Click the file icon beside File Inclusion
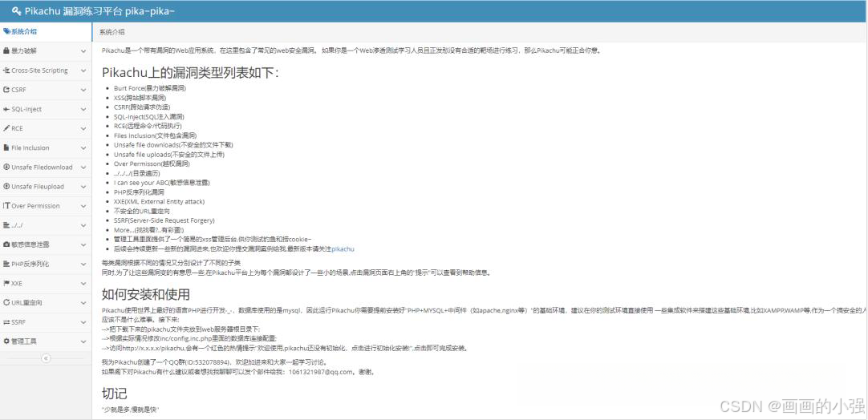868x420 pixels. click(6, 147)
